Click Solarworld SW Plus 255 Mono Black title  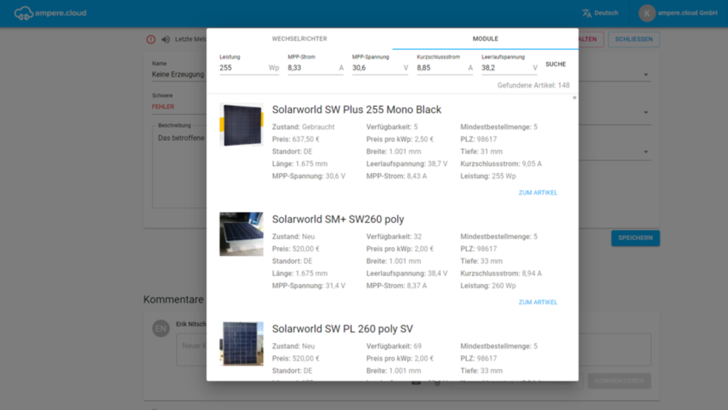coord(357,110)
